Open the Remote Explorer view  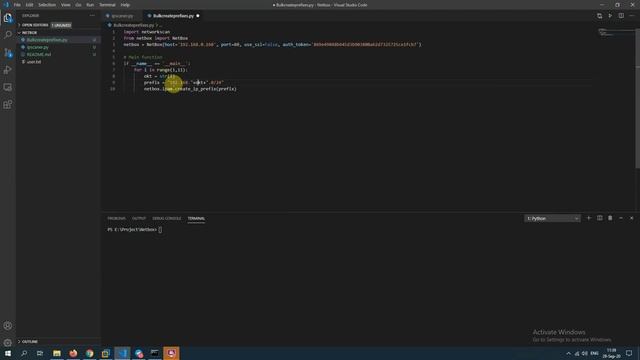coord(8,87)
